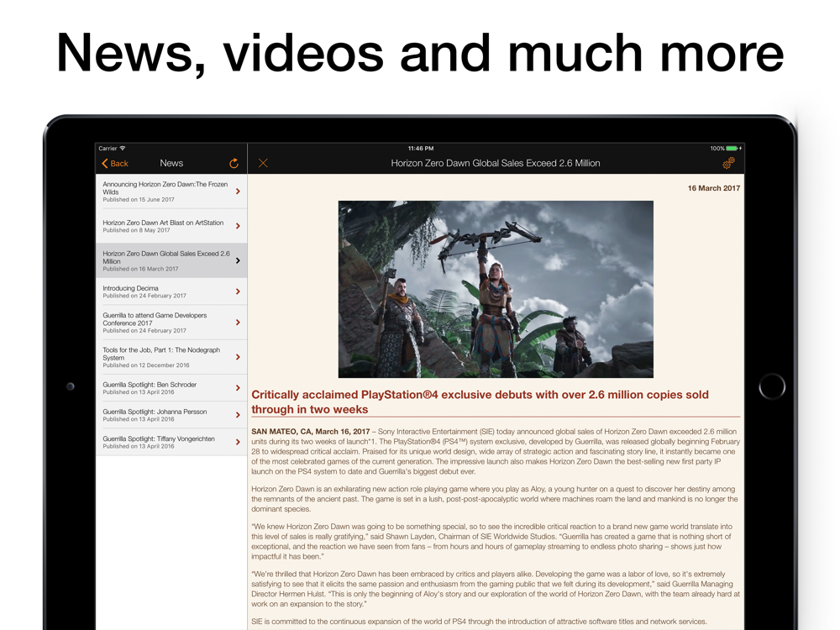Screen dimensions: 840x630
Task: Tap the 11:46 PM clock in status bar
Action: pyautogui.click(x=421, y=149)
